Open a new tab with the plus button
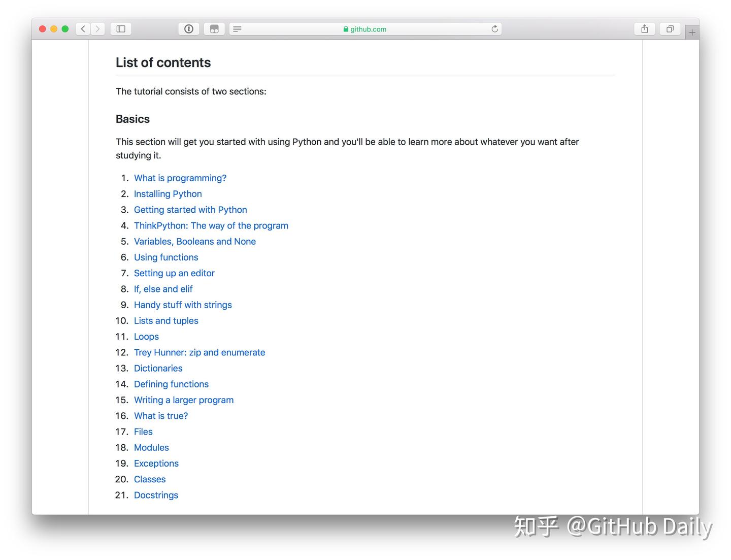This screenshot has height=560, width=731. [x=692, y=31]
